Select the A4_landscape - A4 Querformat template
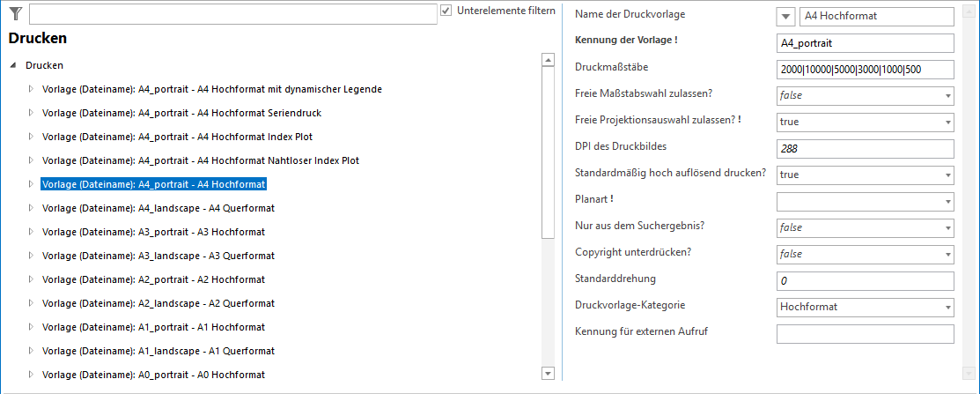This screenshot has height=394, width=980. [x=158, y=208]
